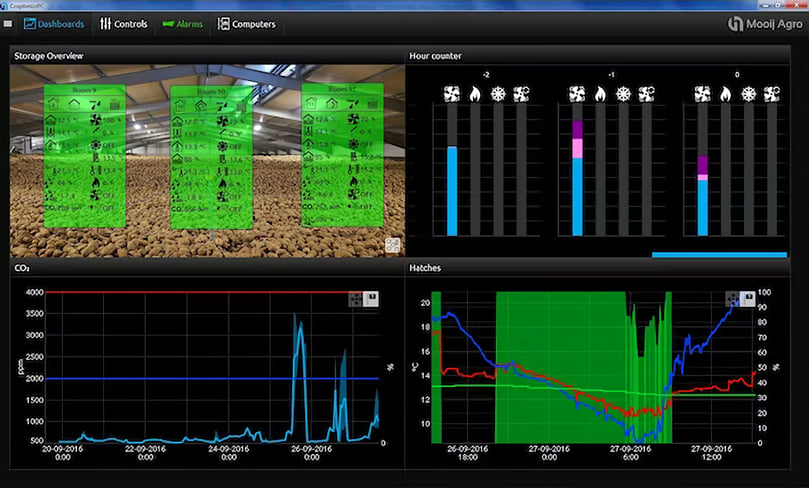Click the fan icon in hour counter column 0
The width and height of the screenshot is (809, 488).
tap(702, 94)
